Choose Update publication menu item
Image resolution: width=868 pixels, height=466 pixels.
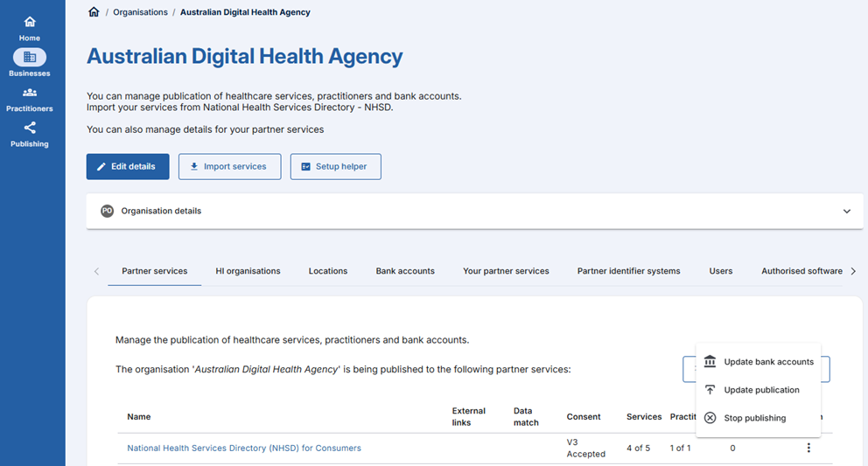[759, 390]
